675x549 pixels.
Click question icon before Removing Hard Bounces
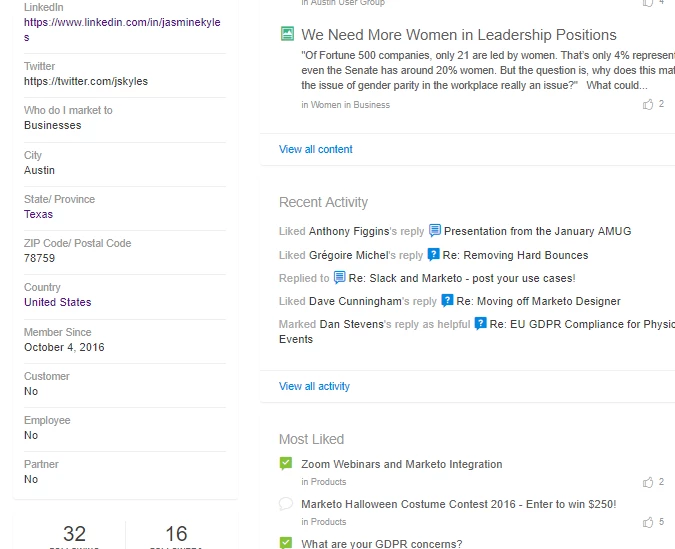click(x=433, y=254)
